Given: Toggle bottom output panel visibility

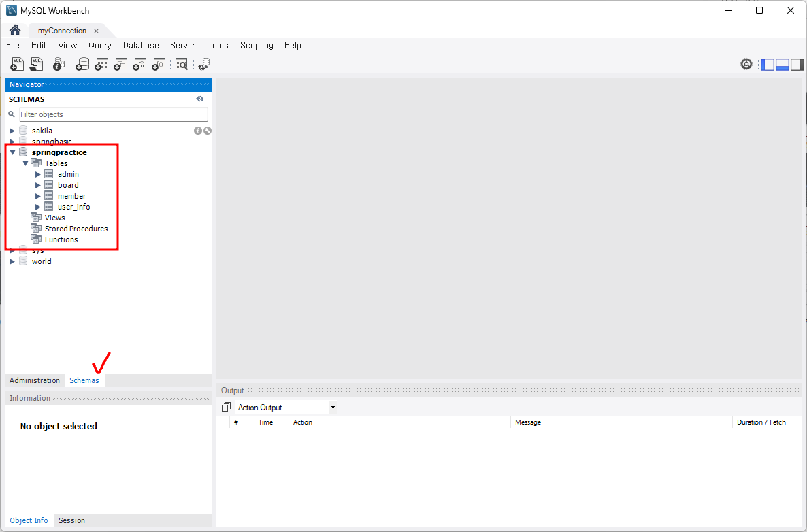Looking at the screenshot, I should pos(783,65).
